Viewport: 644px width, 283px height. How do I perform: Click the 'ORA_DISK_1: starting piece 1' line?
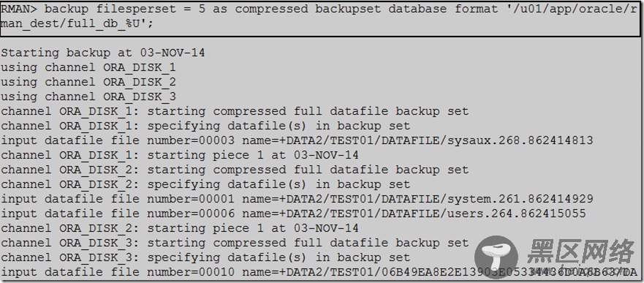coord(180,155)
